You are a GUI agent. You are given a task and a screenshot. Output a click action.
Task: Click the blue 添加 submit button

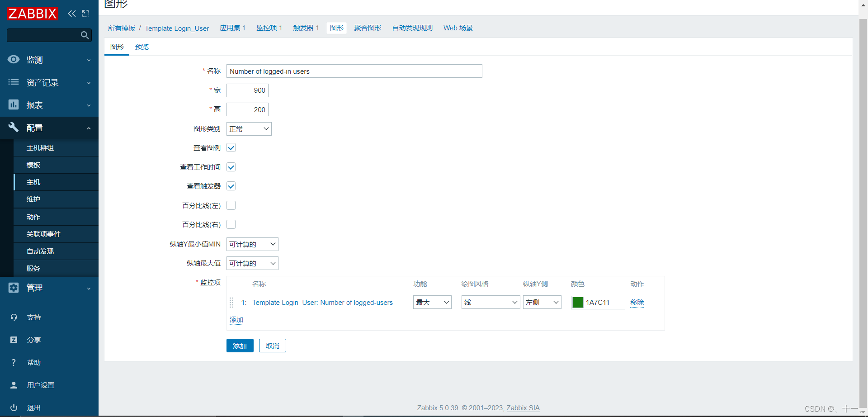(x=240, y=346)
